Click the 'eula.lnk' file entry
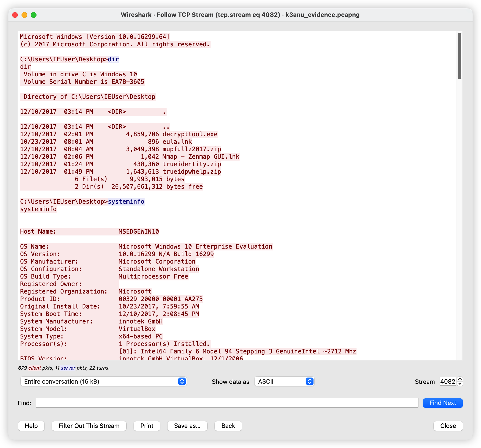 click(177, 142)
